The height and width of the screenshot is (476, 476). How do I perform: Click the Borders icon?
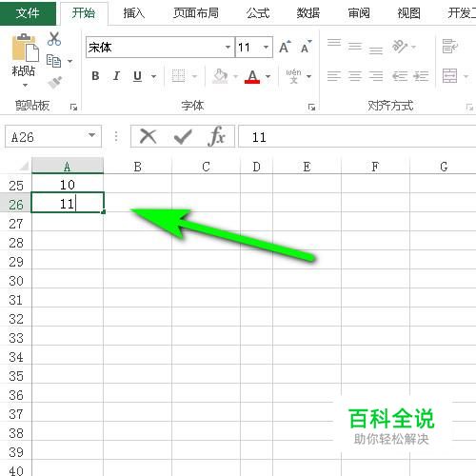178,76
